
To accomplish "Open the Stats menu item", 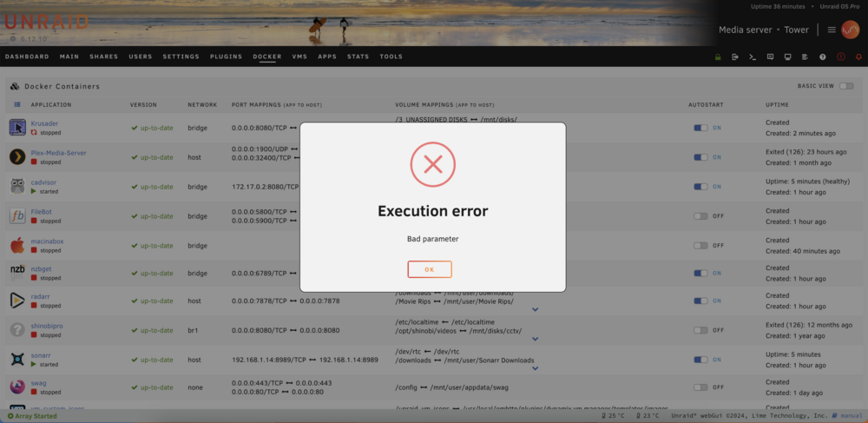I will point(358,56).
